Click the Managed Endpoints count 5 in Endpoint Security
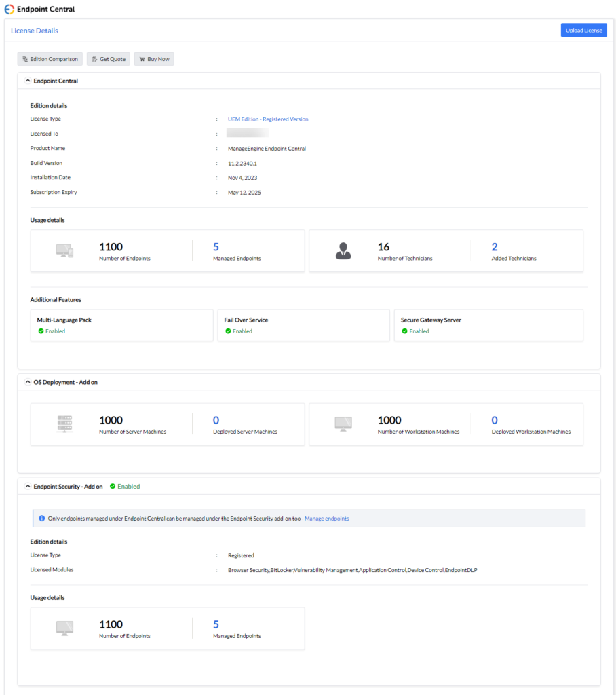 coord(216,624)
